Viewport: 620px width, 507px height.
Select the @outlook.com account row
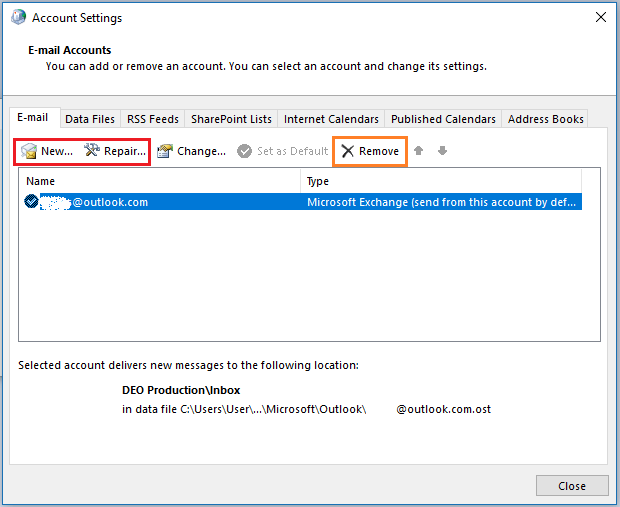point(302,202)
